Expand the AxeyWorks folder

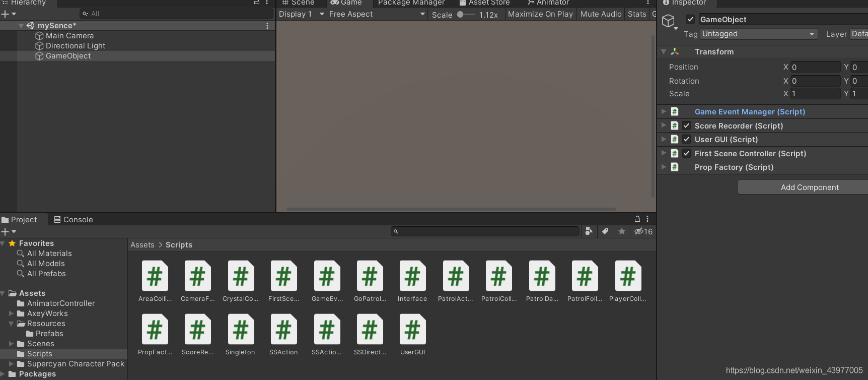[x=11, y=313]
